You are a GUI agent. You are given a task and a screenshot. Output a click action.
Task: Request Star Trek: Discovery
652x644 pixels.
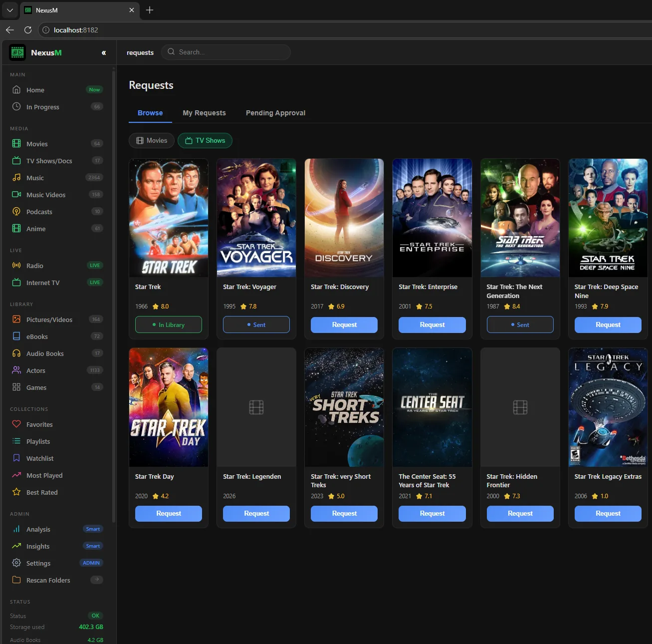tap(344, 325)
